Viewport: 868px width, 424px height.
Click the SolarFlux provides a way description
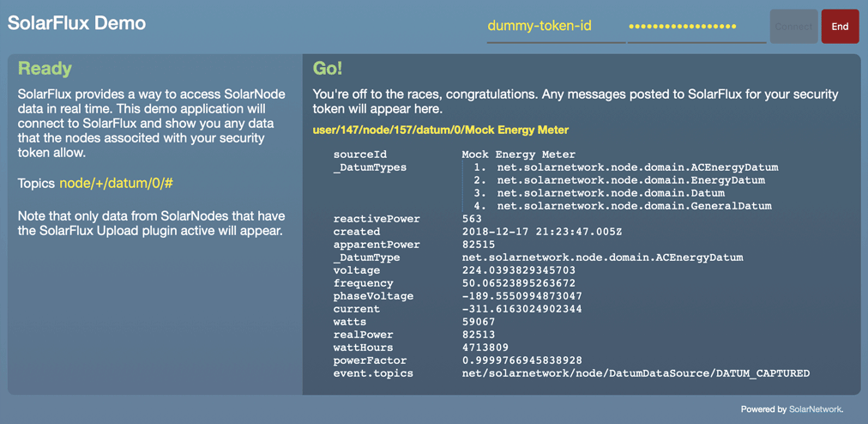click(x=152, y=123)
